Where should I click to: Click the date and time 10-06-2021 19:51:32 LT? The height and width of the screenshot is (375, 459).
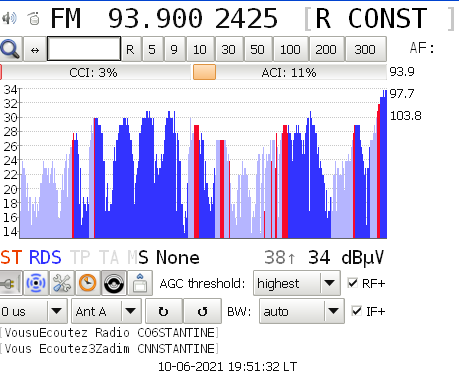pos(227,367)
